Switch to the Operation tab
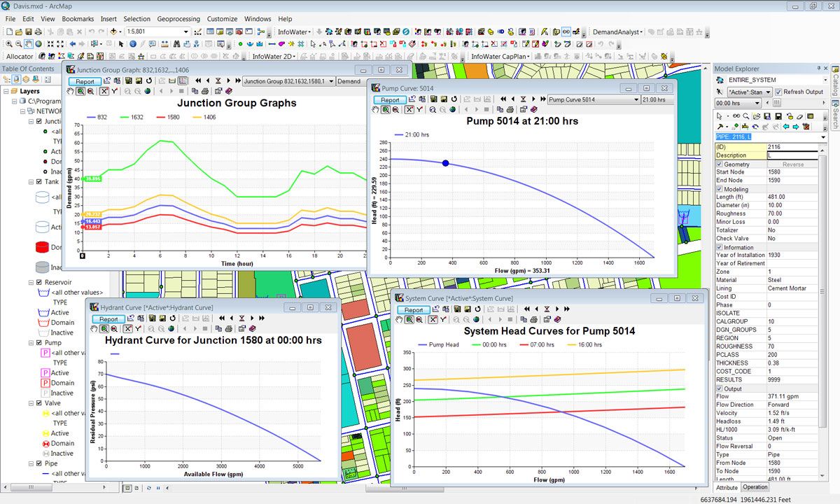Viewport: 840px width, 504px height. click(755, 487)
